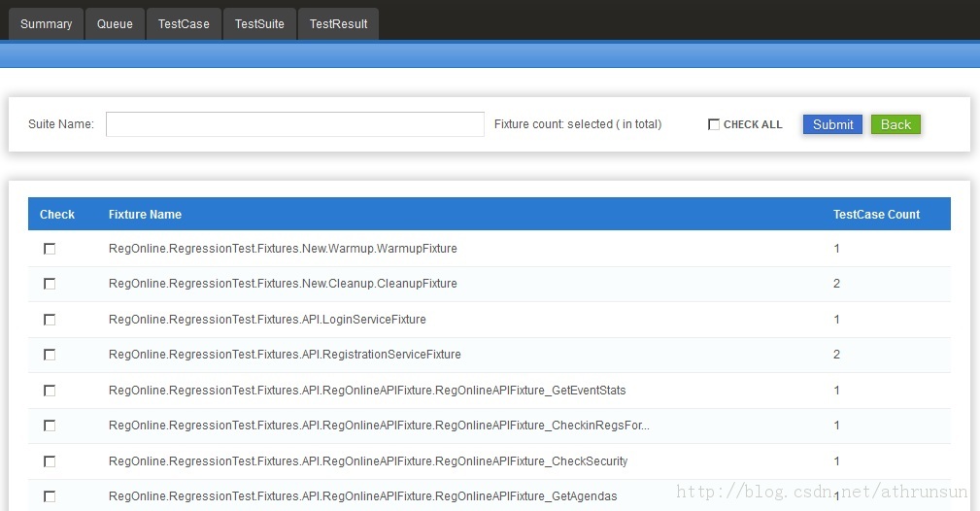Toggle the CHECK ALL checkbox

tap(714, 124)
